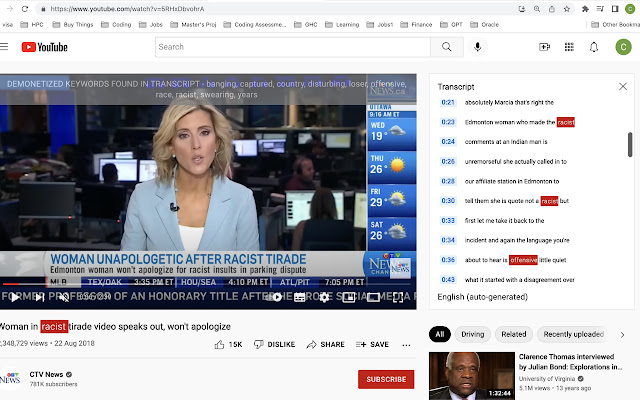Click the DISLIKE button
The width and height of the screenshot is (640, 400).
[x=275, y=344]
